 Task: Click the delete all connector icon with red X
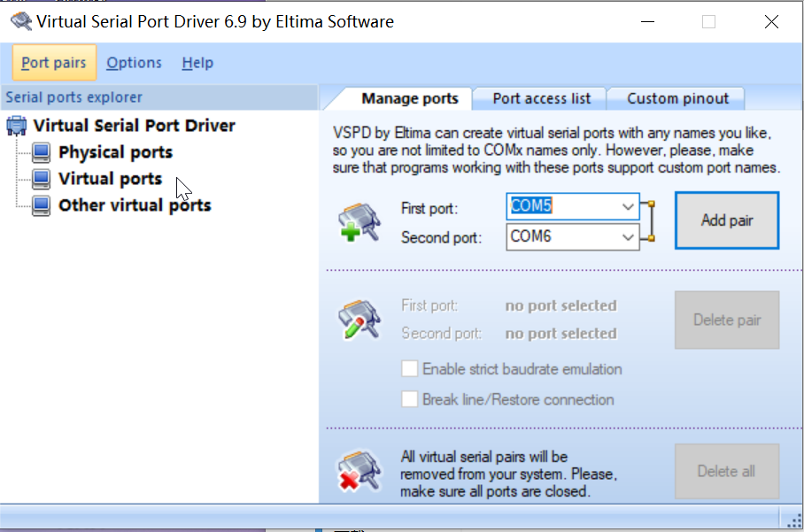coord(359,471)
